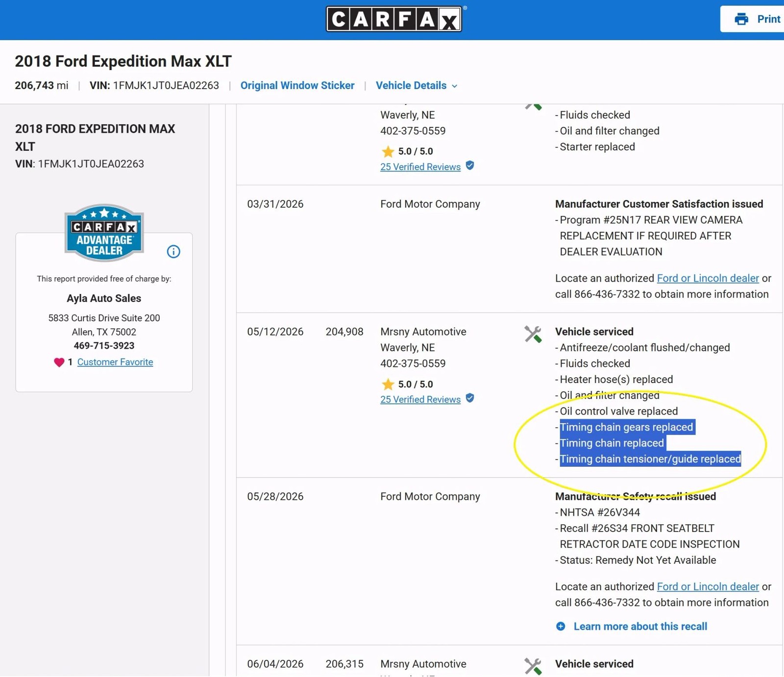The image size is (784, 677).
Task: Click the 206,743 mi mileage in the header
Action: pyautogui.click(x=42, y=86)
